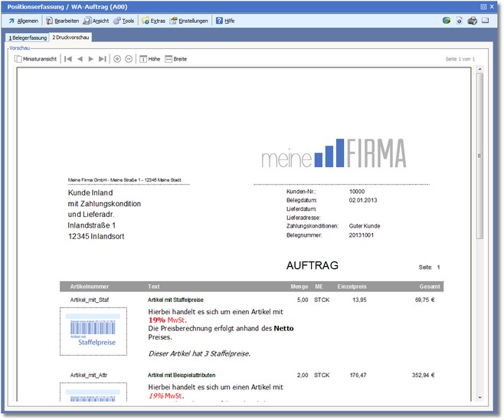
Task: Jump to the first page
Action: [68, 59]
